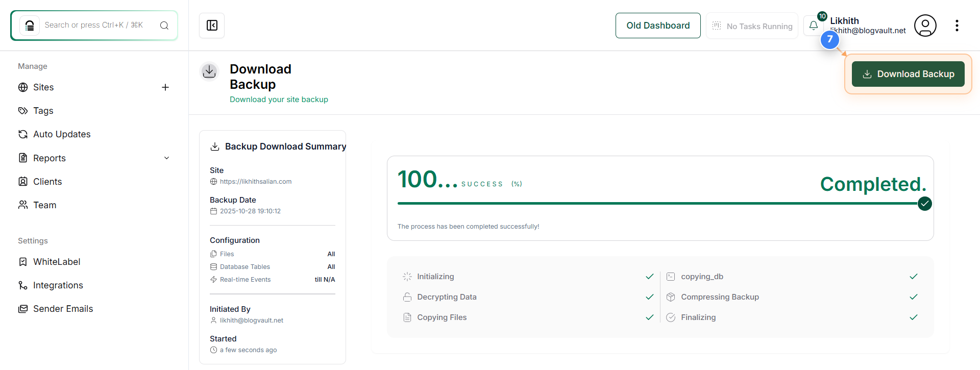The height and width of the screenshot is (370, 980).
Task: Click the Sites globe icon
Action: click(x=23, y=87)
